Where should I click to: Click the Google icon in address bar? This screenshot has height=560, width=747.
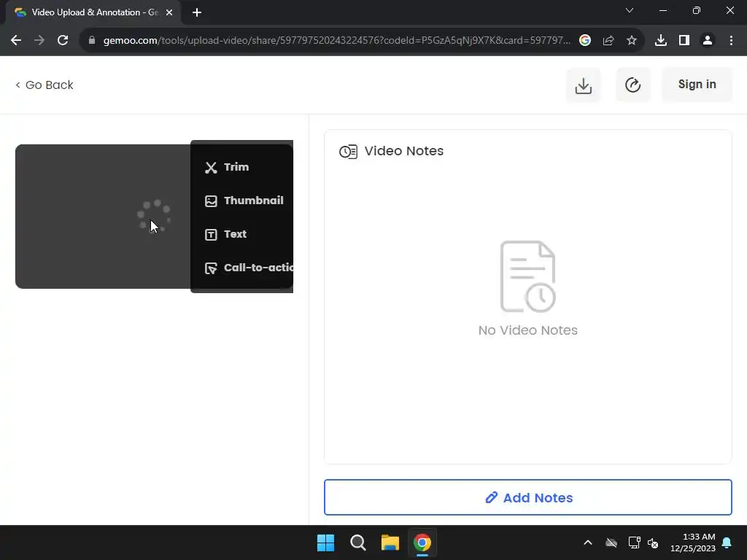585,41
